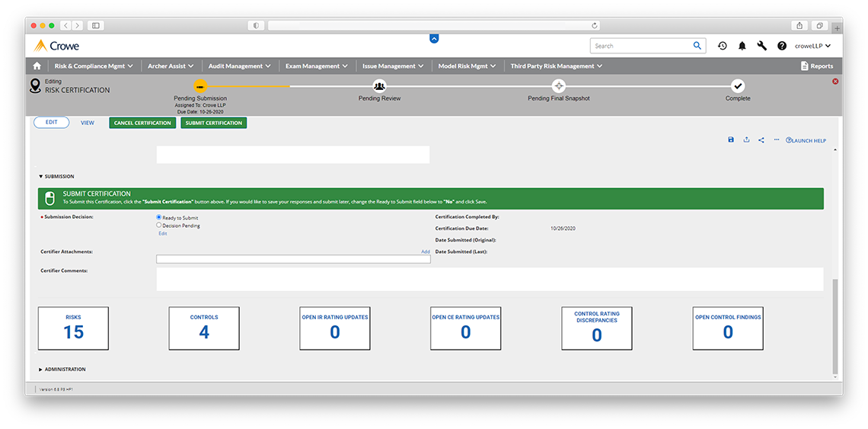Open the wrench administration icon
Viewport: 868px width, 429px height.
[762, 46]
